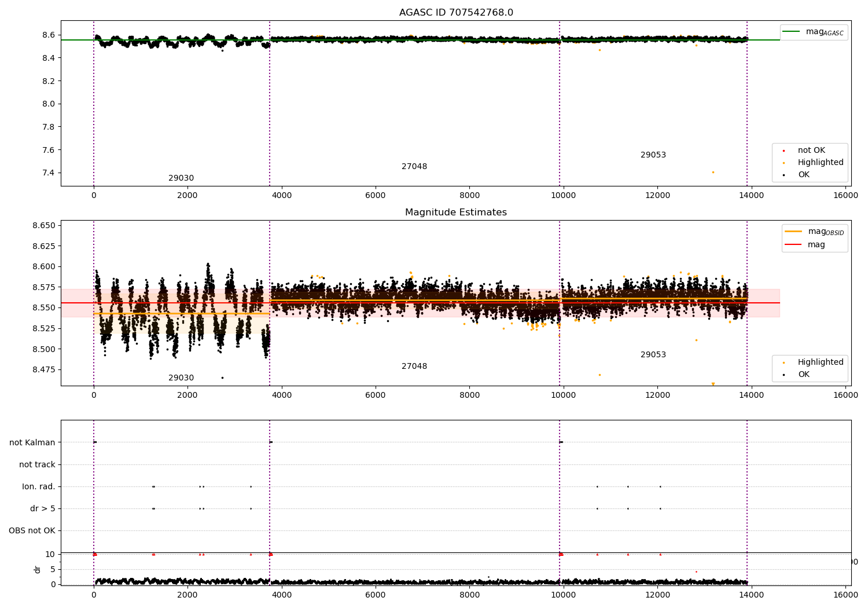Click the orange mag OBSID line segment for obsid 29030
The image size is (868, 608).
click(181, 314)
